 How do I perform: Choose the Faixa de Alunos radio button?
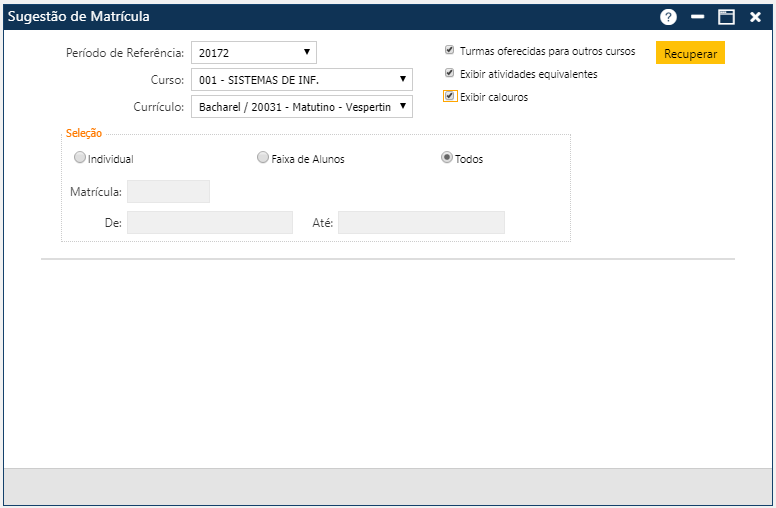(x=263, y=158)
